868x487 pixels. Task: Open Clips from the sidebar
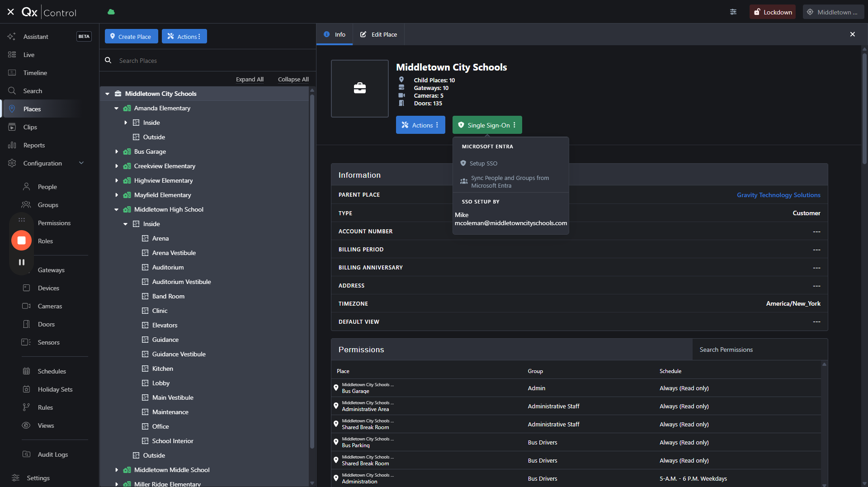coord(30,127)
